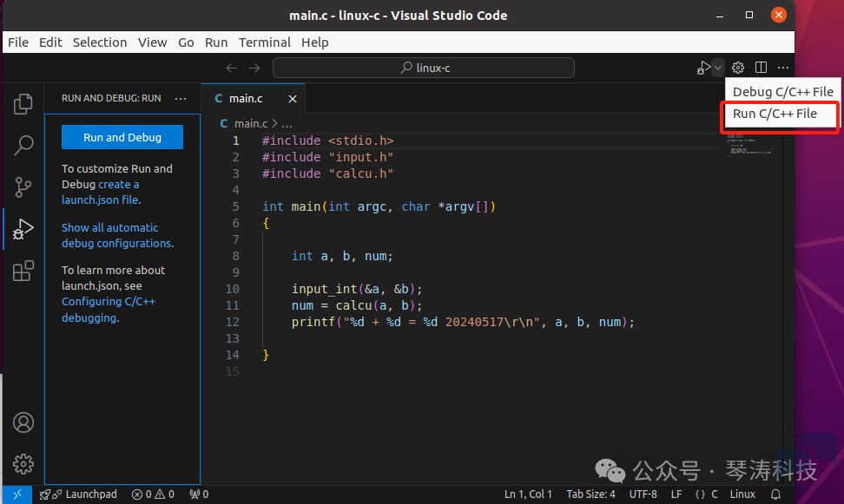The image size is (844, 504).
Task: Open the Help menu
Action: 315,43
